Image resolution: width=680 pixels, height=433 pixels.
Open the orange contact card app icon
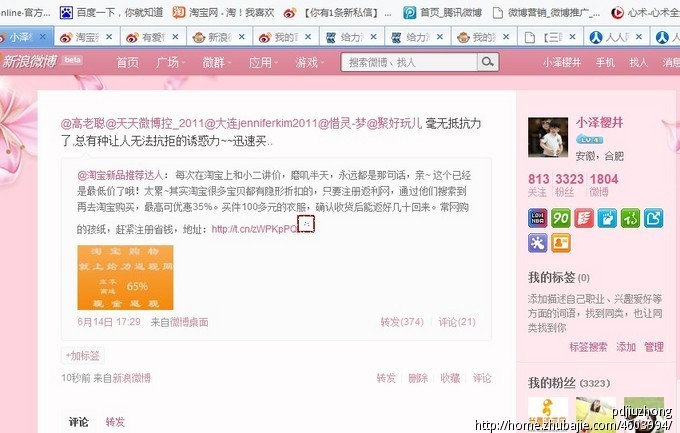click(560, 243)
